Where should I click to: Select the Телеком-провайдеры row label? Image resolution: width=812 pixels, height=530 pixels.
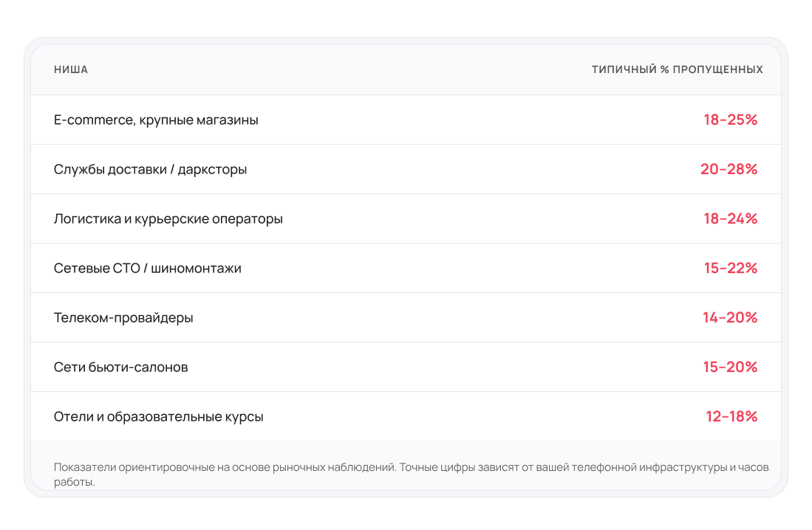(123, 317)
